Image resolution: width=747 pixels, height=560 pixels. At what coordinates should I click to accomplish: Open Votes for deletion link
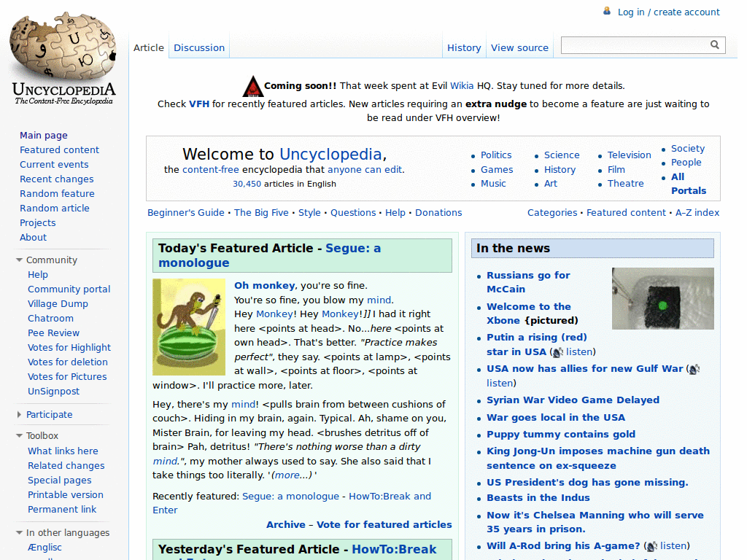coord(68,362)
